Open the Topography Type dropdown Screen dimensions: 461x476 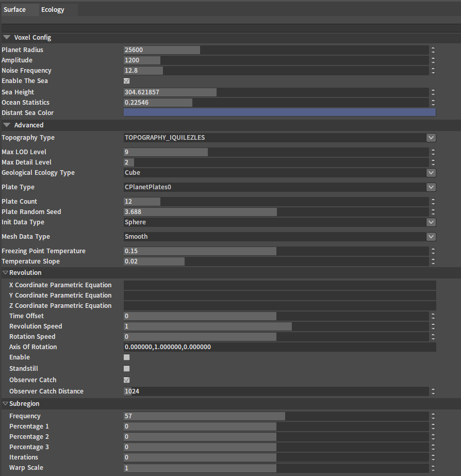click(x=431, y=138)
